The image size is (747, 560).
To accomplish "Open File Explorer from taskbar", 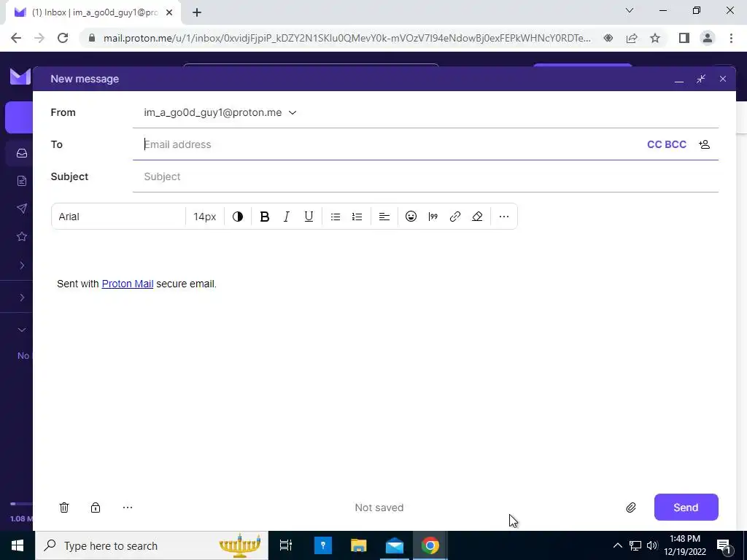I will click(x=359, y=545).
